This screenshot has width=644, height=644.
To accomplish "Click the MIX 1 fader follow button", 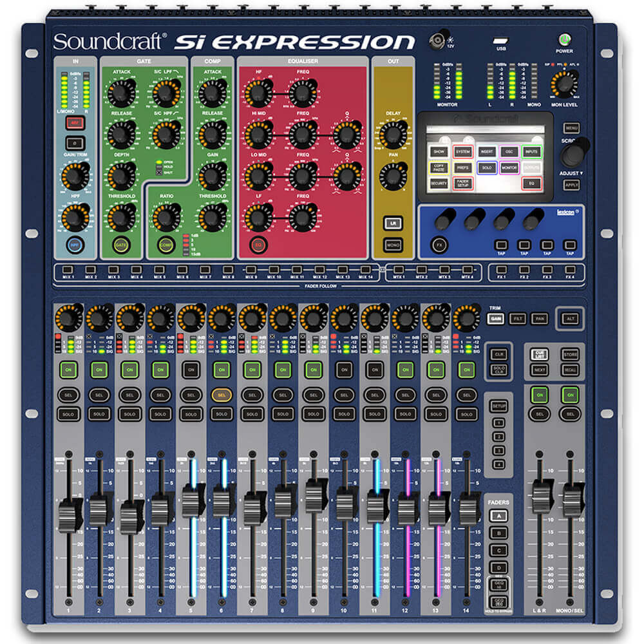I will pyautogui.click(x=68, y=270).
